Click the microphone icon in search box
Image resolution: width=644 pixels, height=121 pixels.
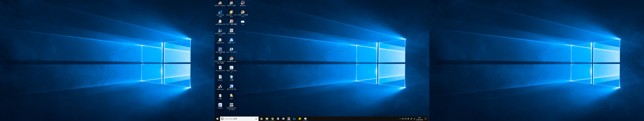pos(256,119)
